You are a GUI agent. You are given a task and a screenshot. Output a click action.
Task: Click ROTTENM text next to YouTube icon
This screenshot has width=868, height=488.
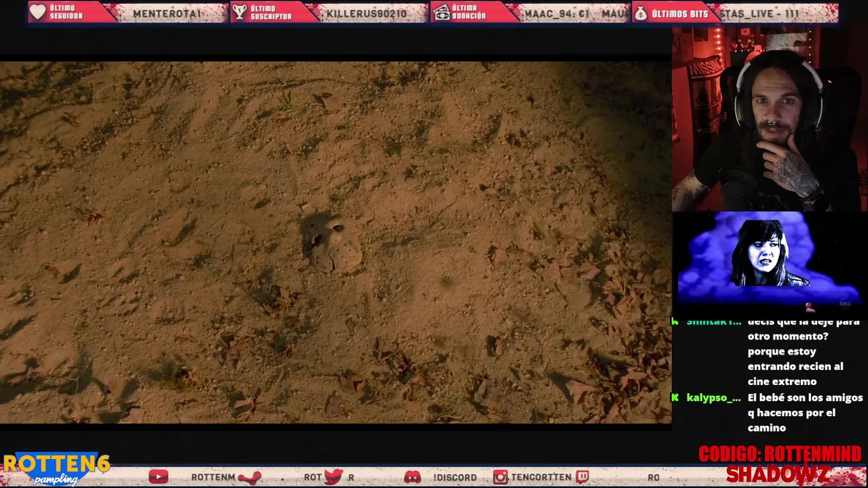(x=213, y=477)
